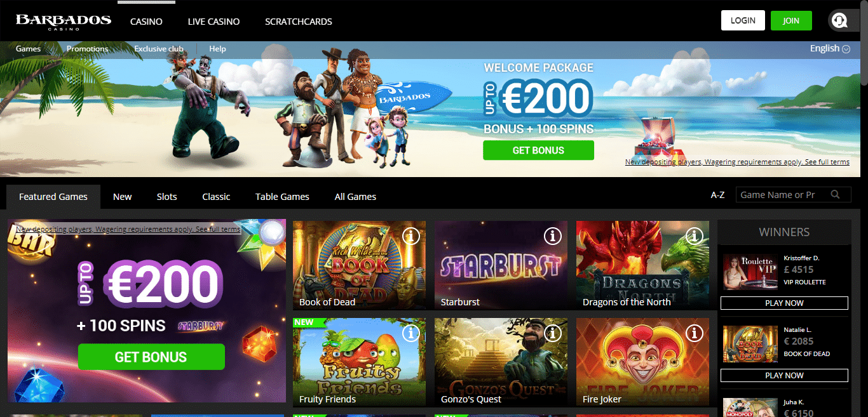This screenshot has width=868, height=417.
Task: Click the info icon on Dragons of the North
Action: pos(695,236)
